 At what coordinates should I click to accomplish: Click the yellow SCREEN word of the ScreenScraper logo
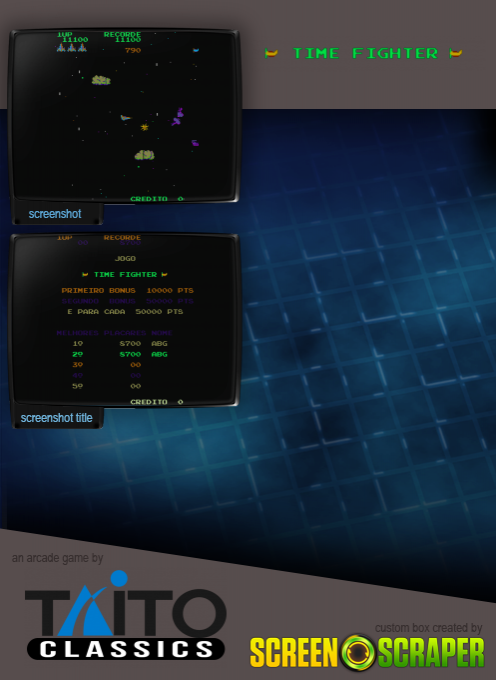[x=294, y=653]
